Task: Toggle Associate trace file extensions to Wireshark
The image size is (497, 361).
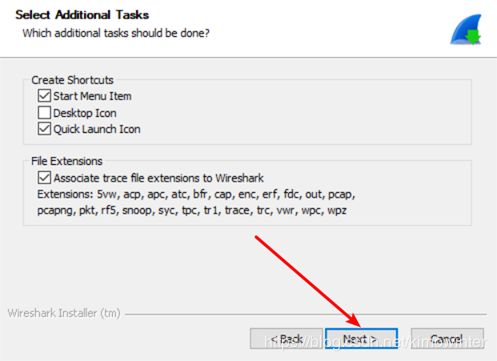Action: (44, 177)
